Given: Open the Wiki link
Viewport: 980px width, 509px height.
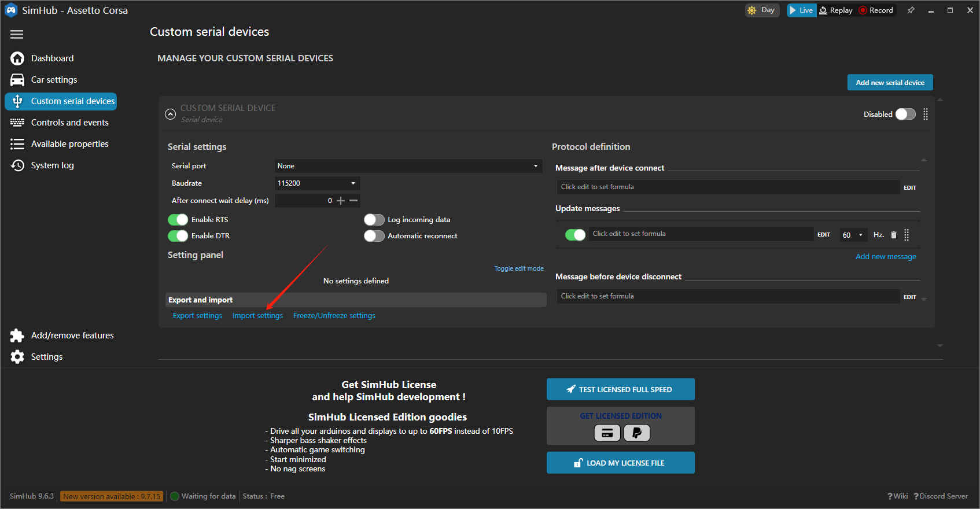Looking at the screenshot, I should click(898, 496).
